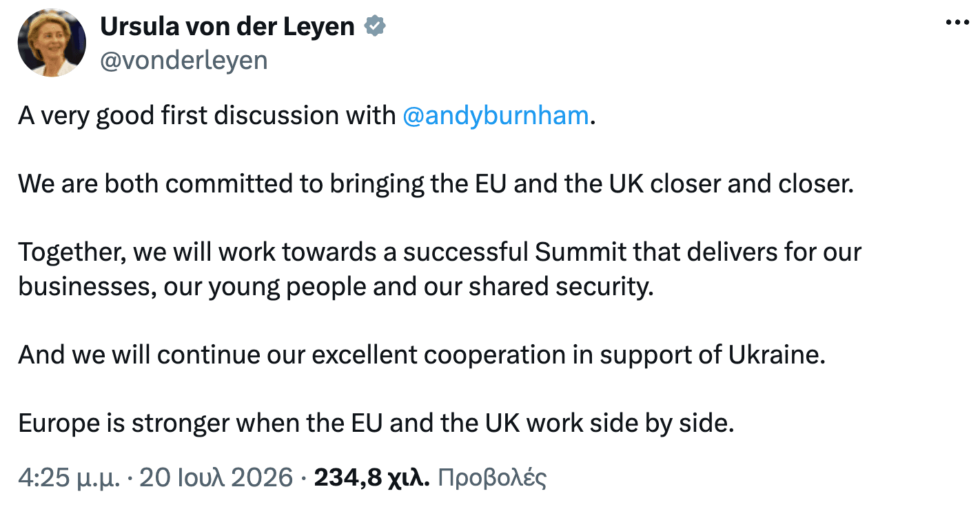Click the word "Ukraine" in the tweet
980x507 pixels.
(776, 355)
